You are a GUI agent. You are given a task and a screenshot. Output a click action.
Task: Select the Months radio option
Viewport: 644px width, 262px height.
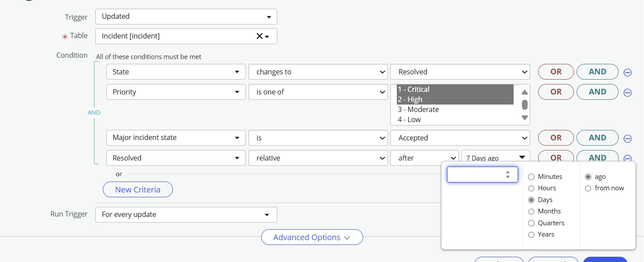coord(531,211)
